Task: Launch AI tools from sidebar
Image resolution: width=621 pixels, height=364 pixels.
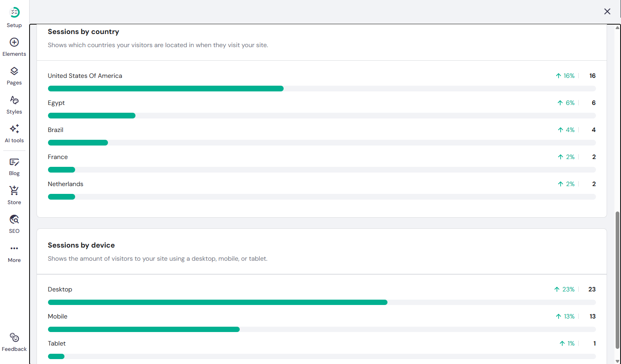Action: (14, 129)
